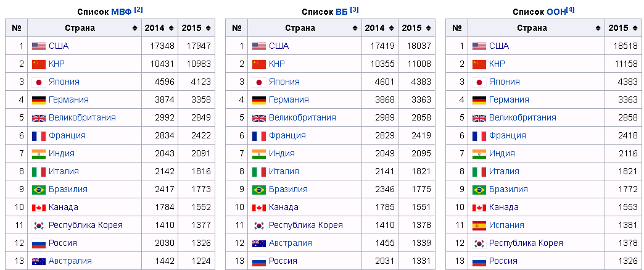The height and width of the screenshot is (270, 644).
Task: Click the India flag in the ООН list
Action: [x=479, y=154]
